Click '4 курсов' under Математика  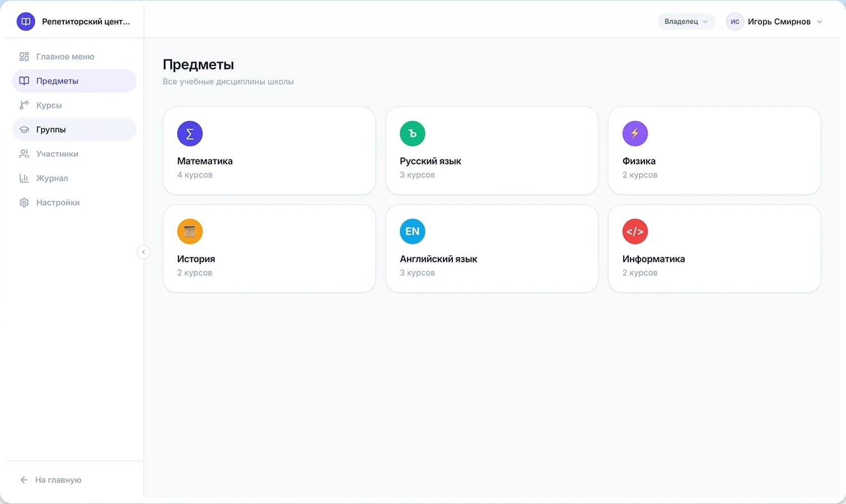point(195,175)
